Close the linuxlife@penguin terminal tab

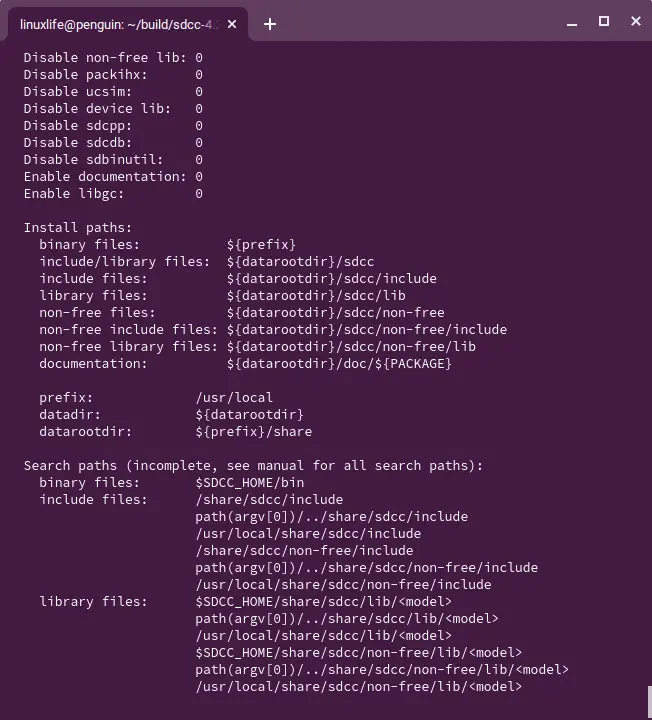[232, 24]
